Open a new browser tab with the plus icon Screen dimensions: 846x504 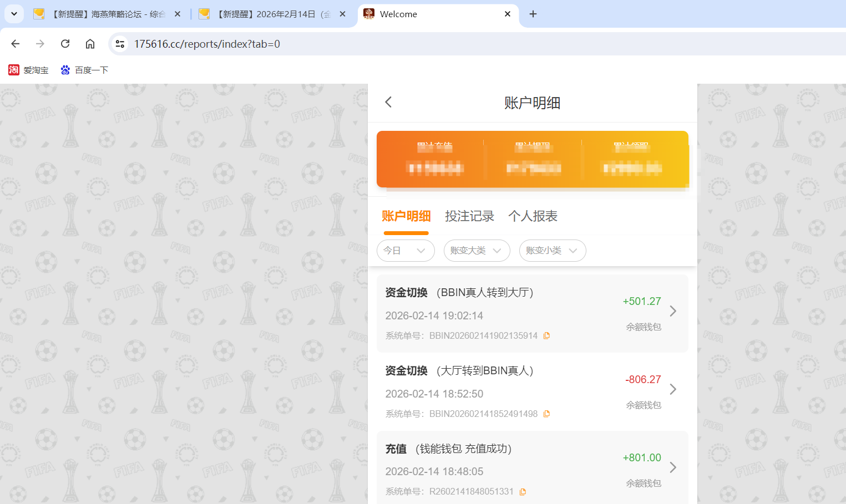point(533,13)
